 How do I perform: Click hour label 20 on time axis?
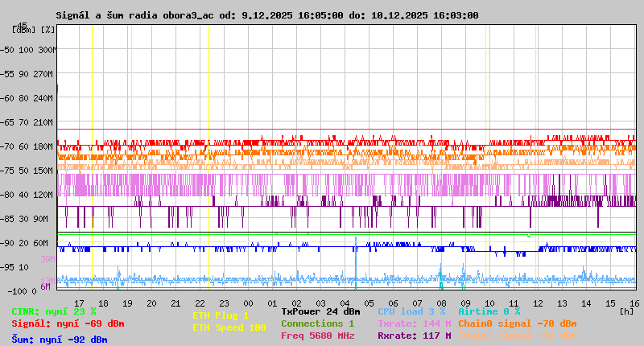pos(151,303)
